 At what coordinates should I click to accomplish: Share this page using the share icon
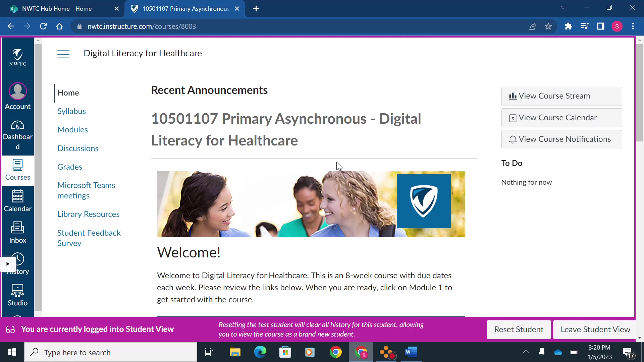532,26
